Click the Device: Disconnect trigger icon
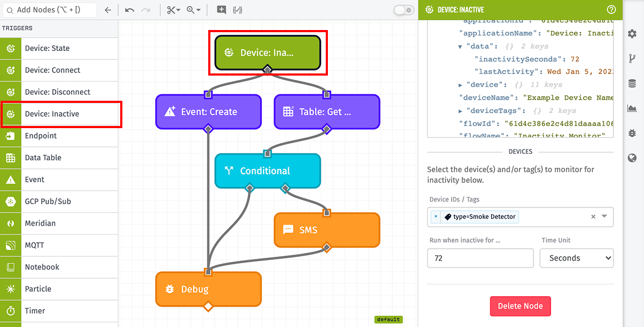This screenshot has height=327, width=644. point(11,92)
